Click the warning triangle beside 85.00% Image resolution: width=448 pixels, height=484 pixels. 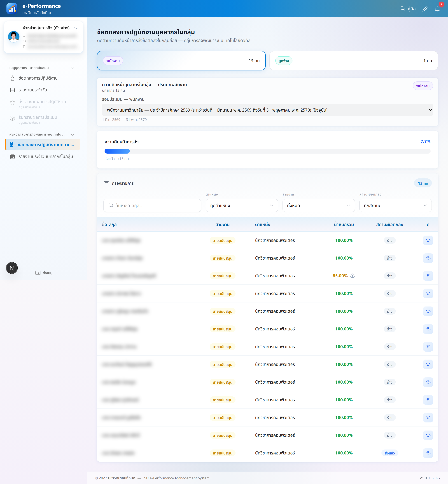pyautogui.click(x=352, y=275)
